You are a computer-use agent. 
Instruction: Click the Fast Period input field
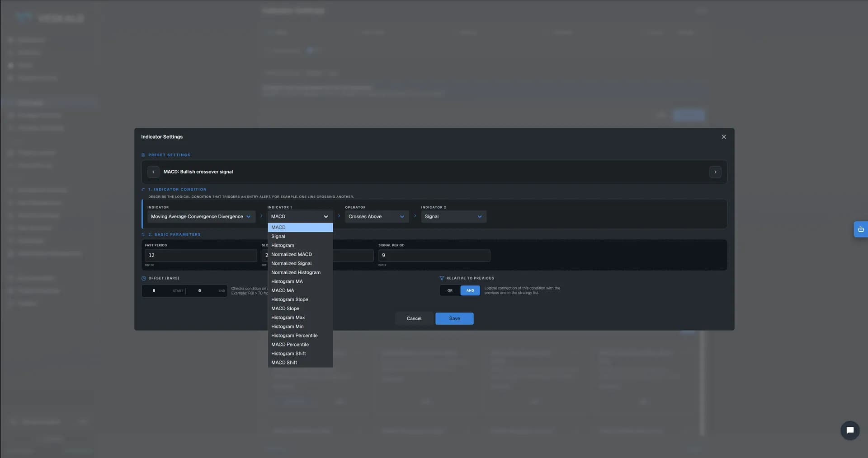click(201, 256)
